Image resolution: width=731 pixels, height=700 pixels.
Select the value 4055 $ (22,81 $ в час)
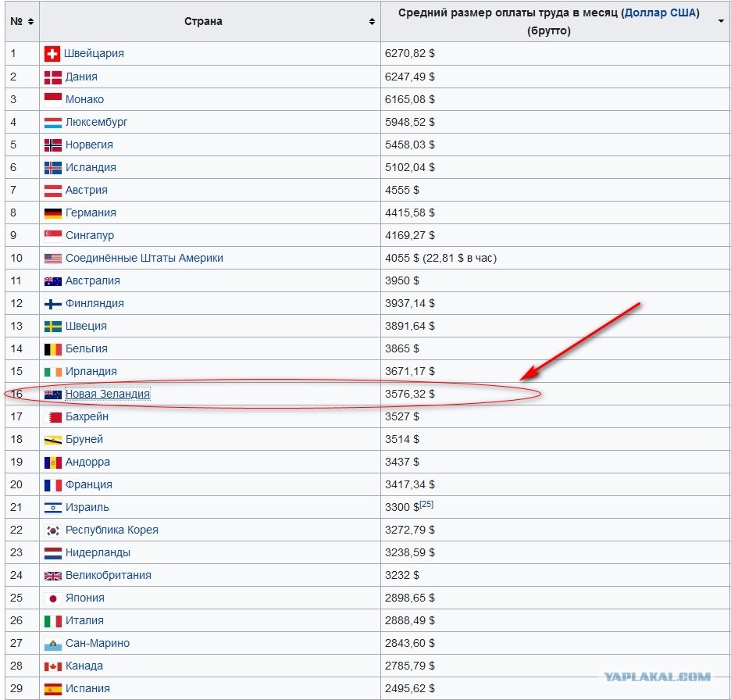(440, 258)
